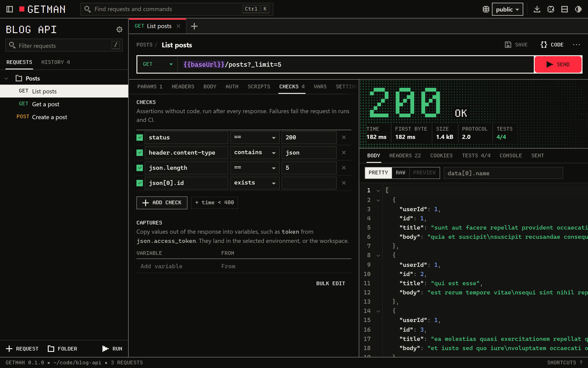The width and height of the screenshot is (588, 368).
Task: Open the more options ellipsis menu
Action: click(x=576, y=45)
